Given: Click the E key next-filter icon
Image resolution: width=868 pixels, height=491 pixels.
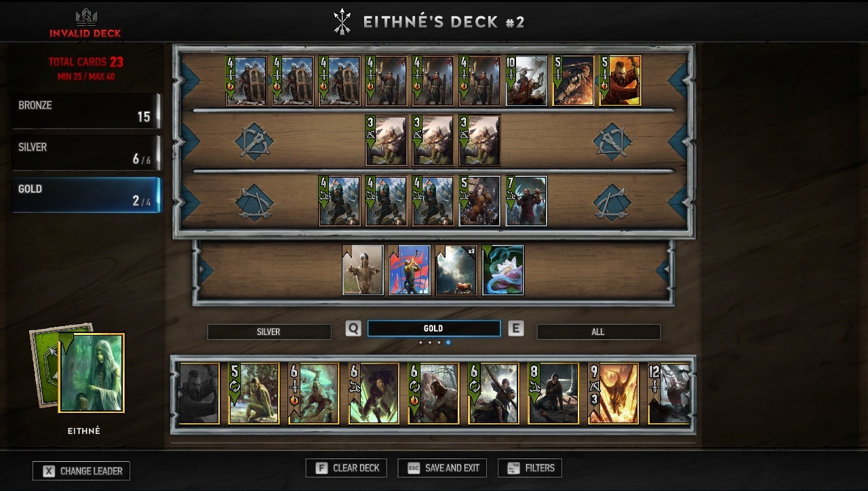Looking at the screenshot, I should [516, 329].
